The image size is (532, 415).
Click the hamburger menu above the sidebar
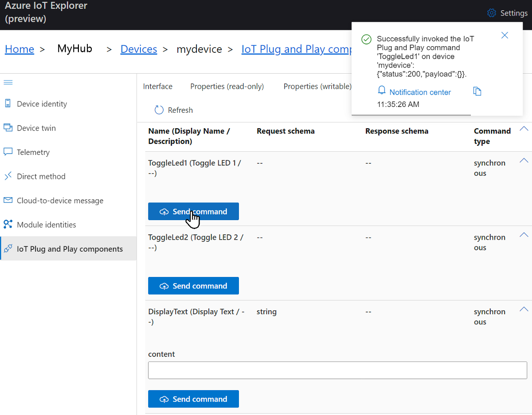pyautogui.click(x=8, y=82)
